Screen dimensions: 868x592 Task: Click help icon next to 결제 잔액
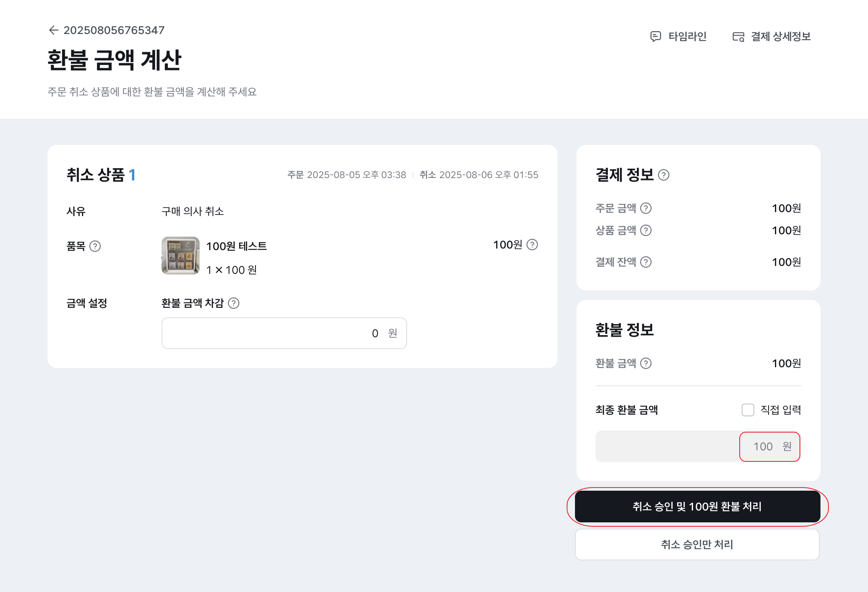646,262
